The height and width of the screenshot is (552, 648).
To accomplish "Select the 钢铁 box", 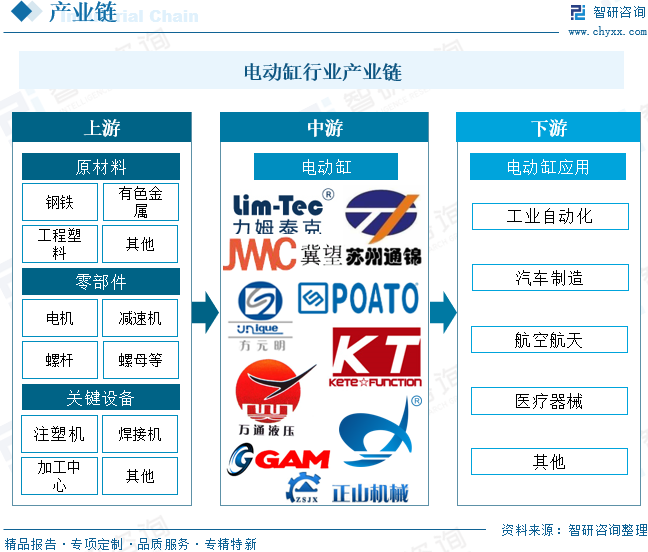I will (60, 202).
